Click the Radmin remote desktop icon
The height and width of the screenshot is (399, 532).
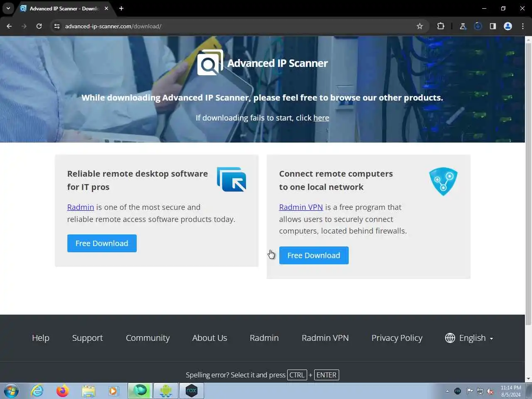232,180
